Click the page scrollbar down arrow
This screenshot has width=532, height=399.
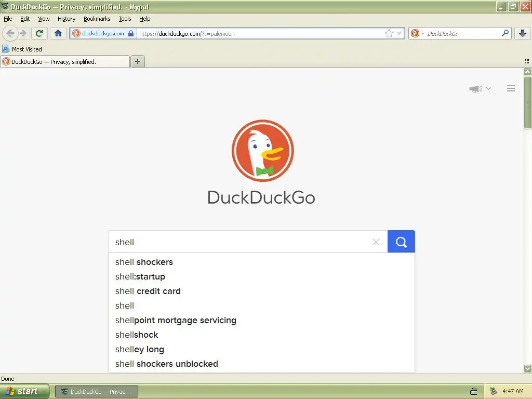pos(527,368)
